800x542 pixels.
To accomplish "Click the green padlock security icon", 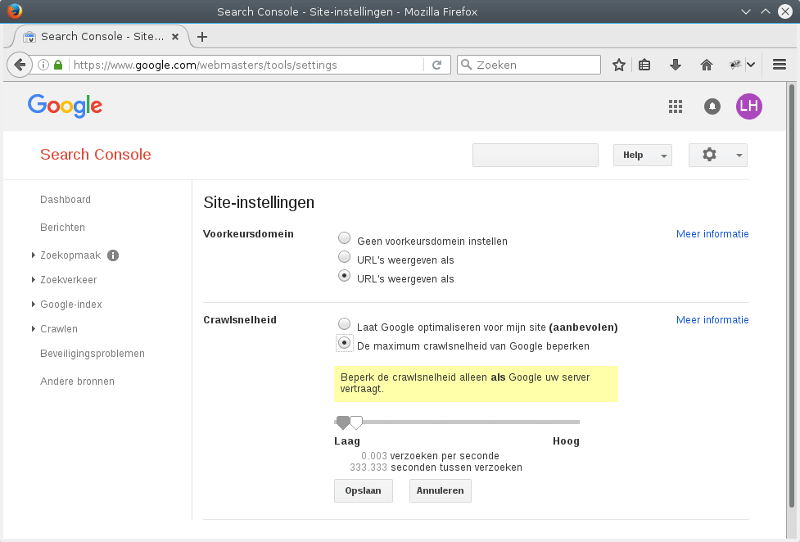I will coord(58,65).
